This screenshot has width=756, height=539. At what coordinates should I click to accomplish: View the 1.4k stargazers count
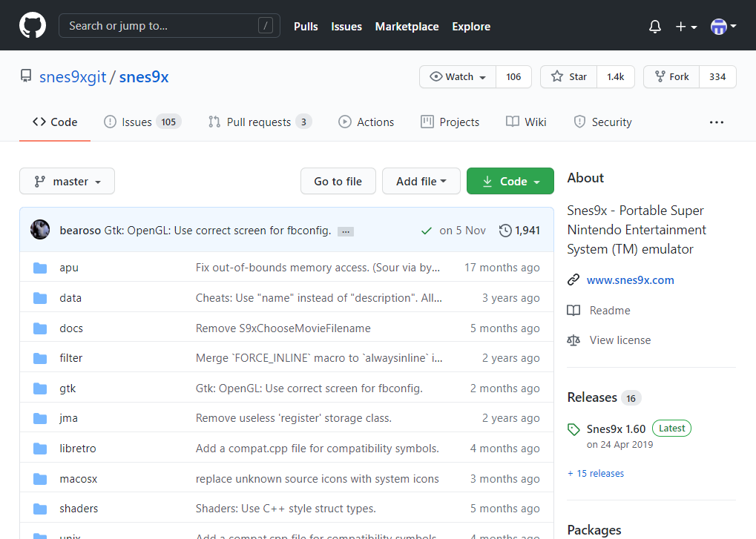(x=616, y=76)
